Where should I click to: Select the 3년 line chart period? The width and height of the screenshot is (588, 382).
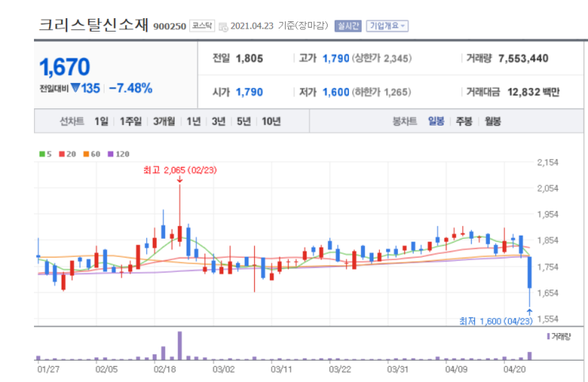click(218, 121)
